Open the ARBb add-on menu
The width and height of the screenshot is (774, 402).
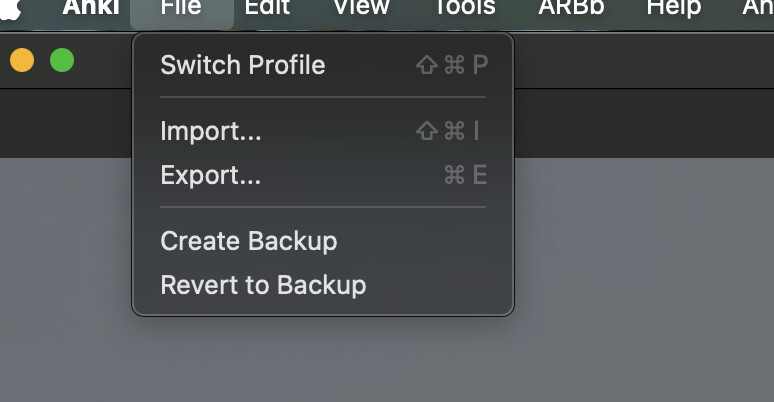click(x=571, y=8)
